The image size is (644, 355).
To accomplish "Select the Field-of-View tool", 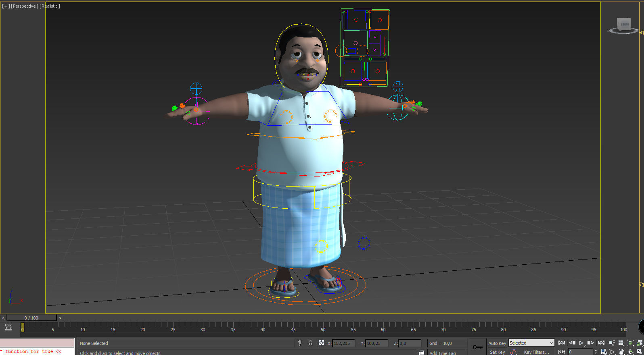I will 612,352.
